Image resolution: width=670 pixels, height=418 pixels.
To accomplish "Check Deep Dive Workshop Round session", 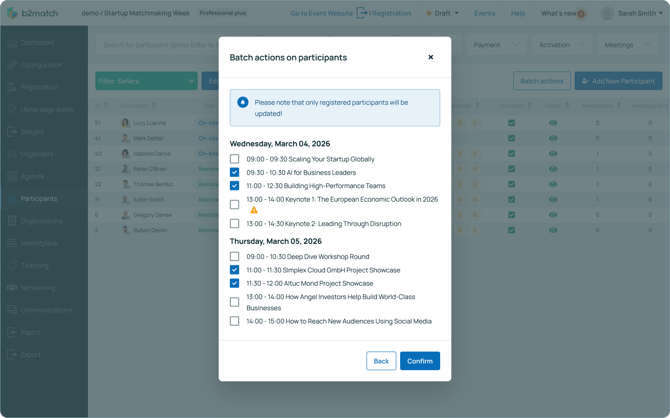I will click(235, 257).
